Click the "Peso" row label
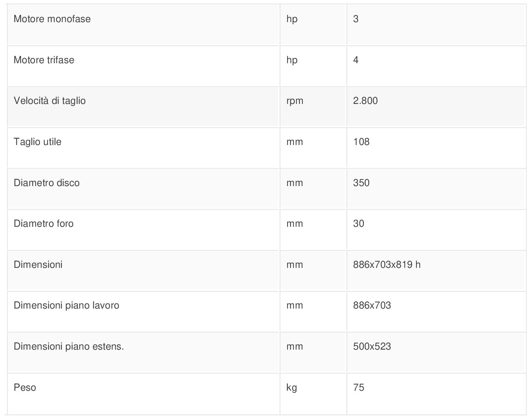531x420 pixels. [25, 387]
